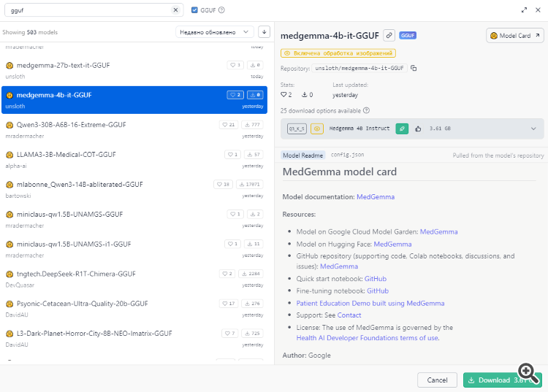Open Support Contact link
Screen dimensions: 548x392
click(349, 315)
